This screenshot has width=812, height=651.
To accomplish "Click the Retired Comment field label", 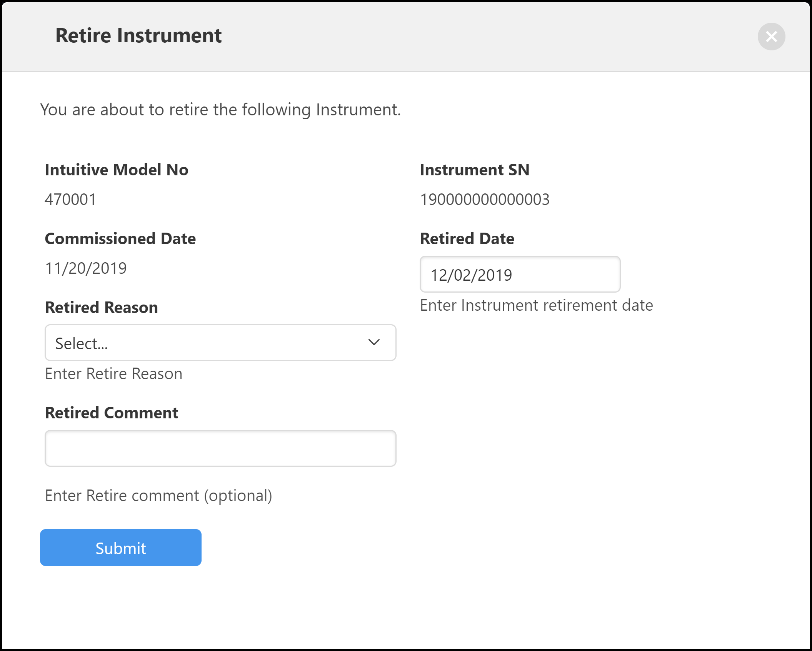I will pyautogui.click(x=111, y=413).
